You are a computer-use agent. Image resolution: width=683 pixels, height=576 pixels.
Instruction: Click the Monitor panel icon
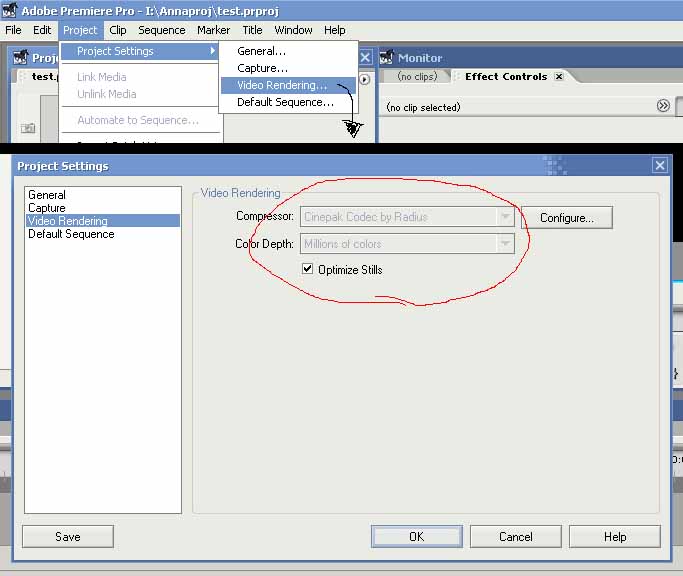[x=386, y=58]
